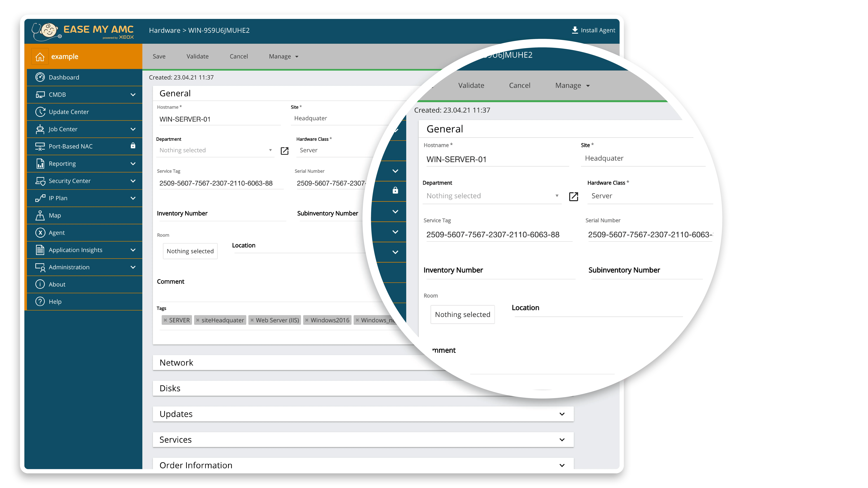Click the IP Plan nodes icon
This screenshot has height=488, width=868.
[40, 198]
